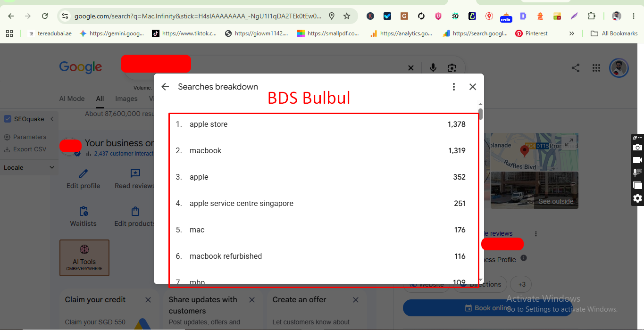The width and height of the screenshot is (644, 330).
Task: Click the screenshot camera icon in side toolbar
Action: 638,147
